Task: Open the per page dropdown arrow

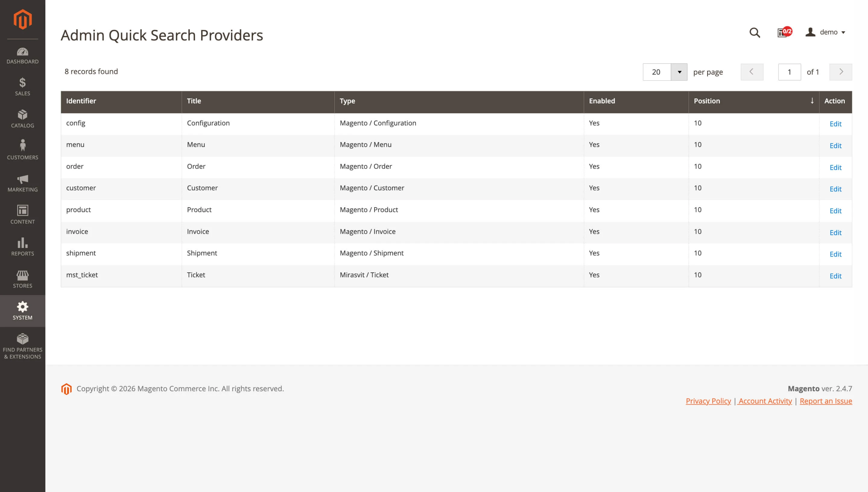Action: pos(679,72)
